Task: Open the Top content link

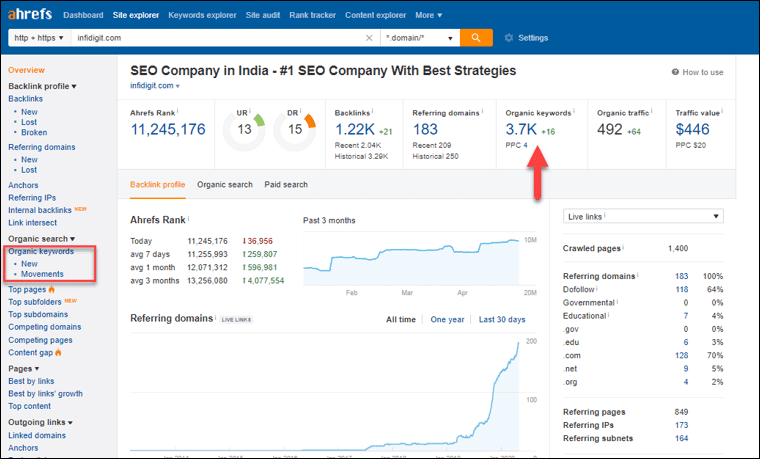Action: (x=29, y=406)
